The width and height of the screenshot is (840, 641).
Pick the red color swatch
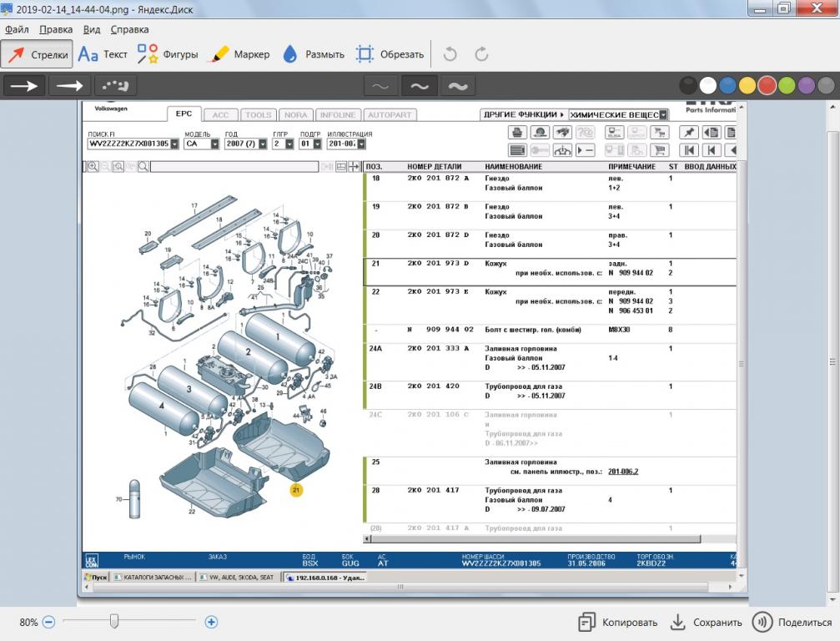coord(767,85)
